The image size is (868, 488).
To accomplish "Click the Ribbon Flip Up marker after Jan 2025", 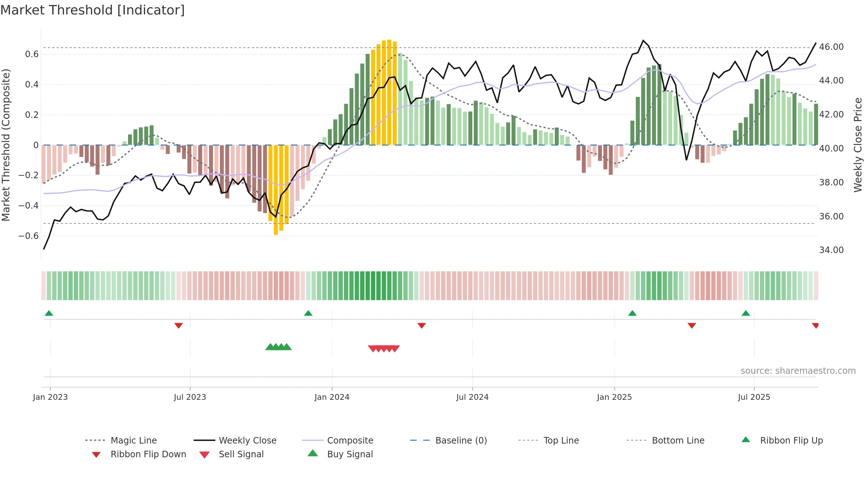I will click(x=632, y=313).
